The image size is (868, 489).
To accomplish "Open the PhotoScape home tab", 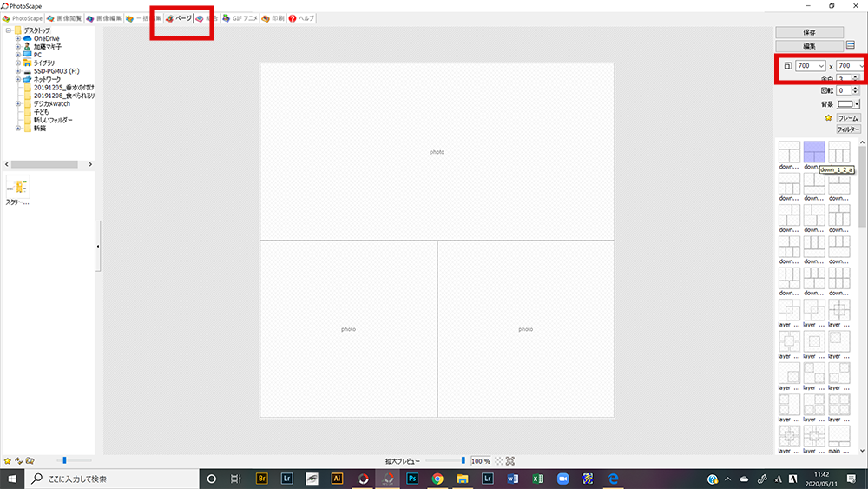I will coord(23,18).
